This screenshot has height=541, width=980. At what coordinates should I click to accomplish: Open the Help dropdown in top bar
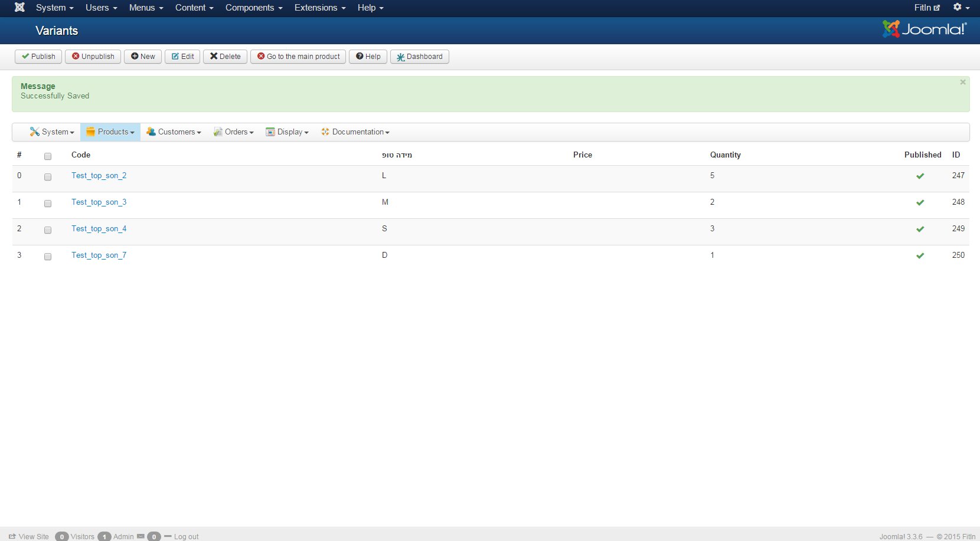coord(370,8)
